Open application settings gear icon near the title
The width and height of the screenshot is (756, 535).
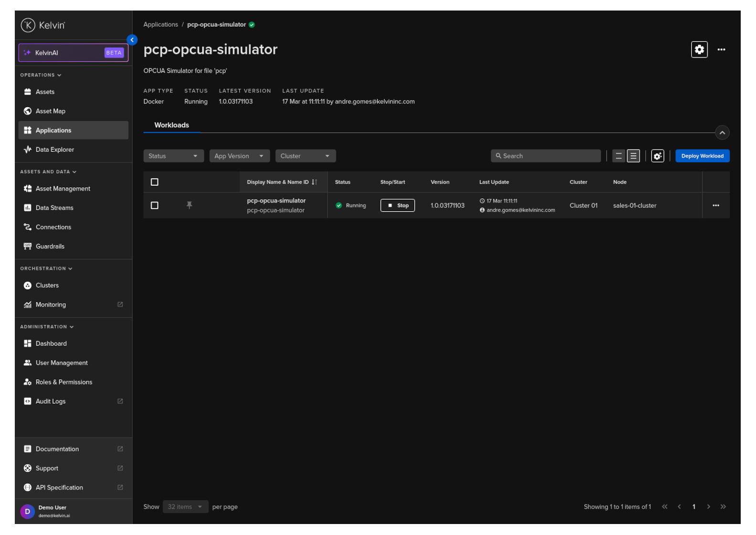699,50
